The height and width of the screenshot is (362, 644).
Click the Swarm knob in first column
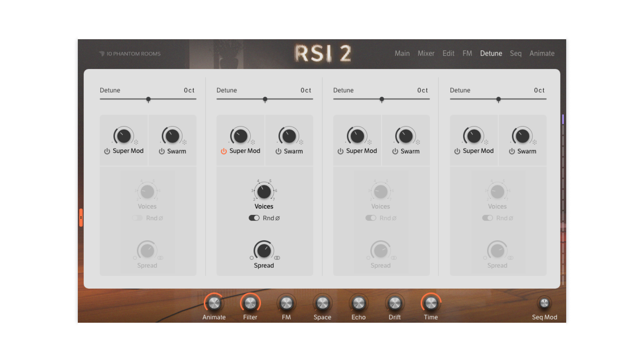click(172, 136)
